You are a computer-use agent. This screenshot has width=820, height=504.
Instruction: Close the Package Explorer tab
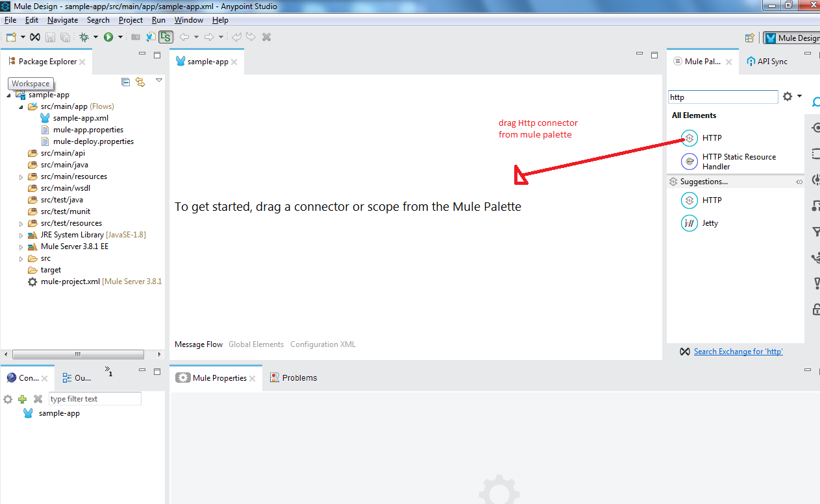pyautogui.click(x=82, y=62)
